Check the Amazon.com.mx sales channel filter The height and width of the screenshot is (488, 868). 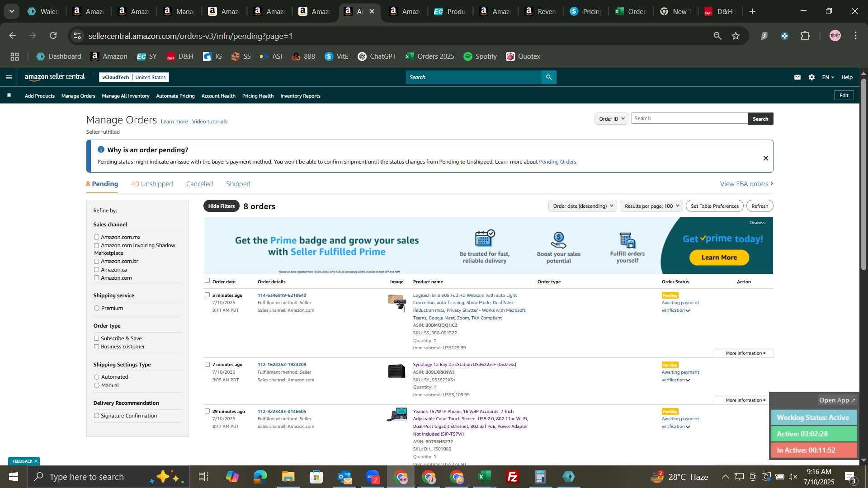coord(96,237)
